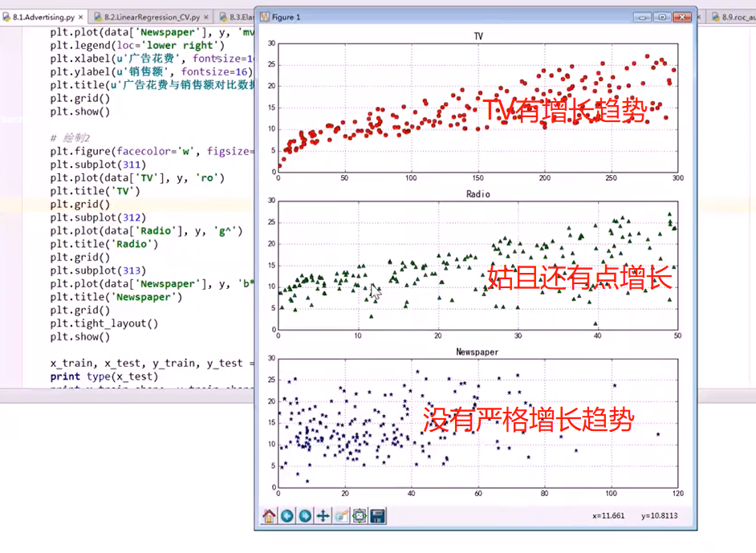Minimize the Figure 1 window
This screenshot has height=553, width=756.
pyautogui.click(x=642, y=17)
